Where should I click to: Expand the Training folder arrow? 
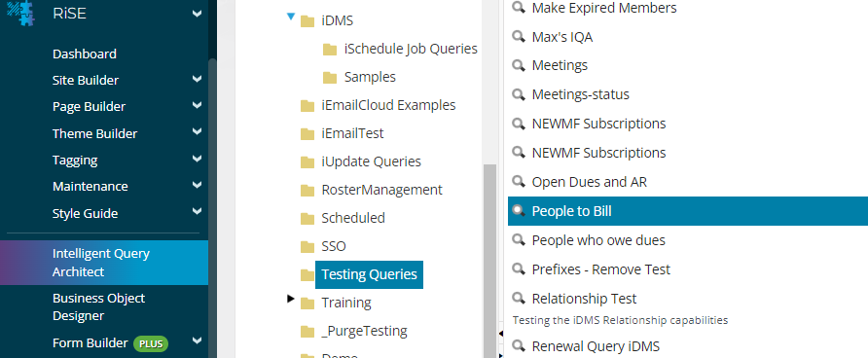point(291,299)
